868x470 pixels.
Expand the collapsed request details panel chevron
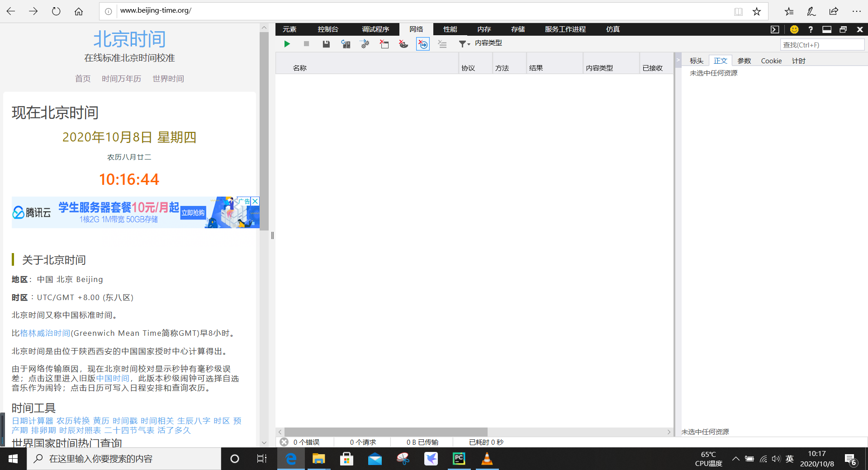point(678,59)
